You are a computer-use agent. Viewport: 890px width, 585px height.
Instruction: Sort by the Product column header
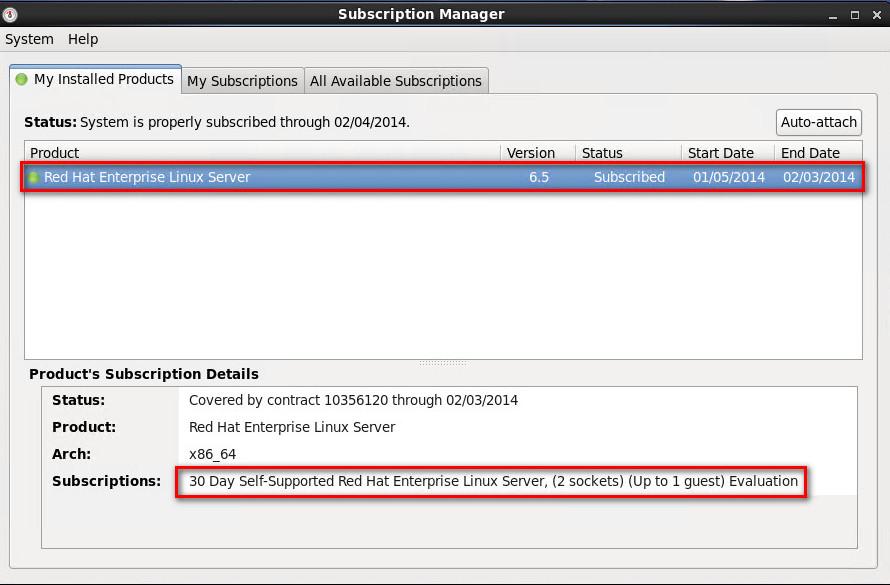click(x=262, y=153)
